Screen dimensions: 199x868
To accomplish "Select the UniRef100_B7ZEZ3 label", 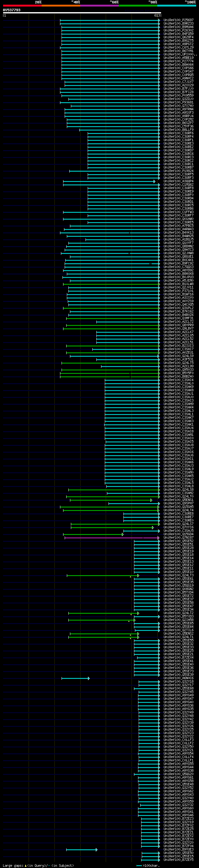I will [178, 819].
